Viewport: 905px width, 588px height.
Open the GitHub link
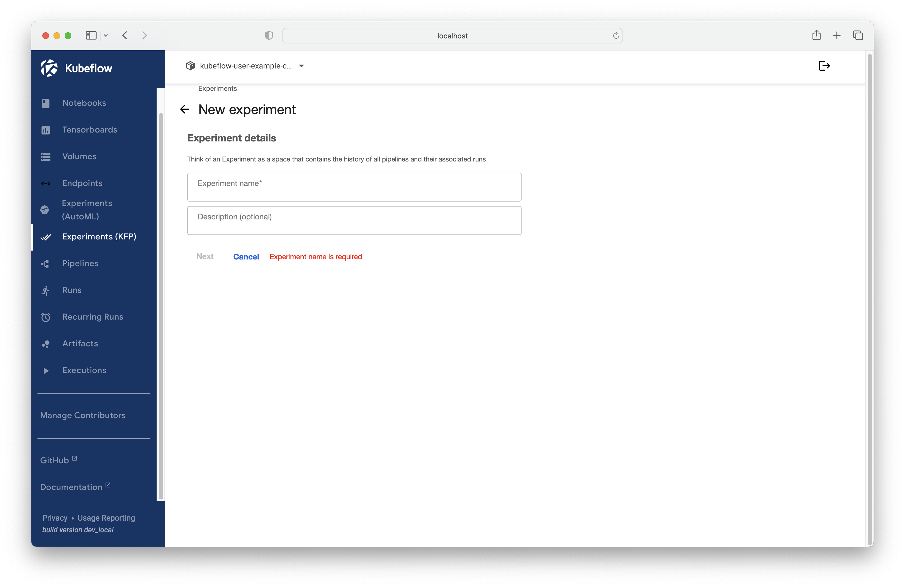pyautogui.click(x=54, y=460)
